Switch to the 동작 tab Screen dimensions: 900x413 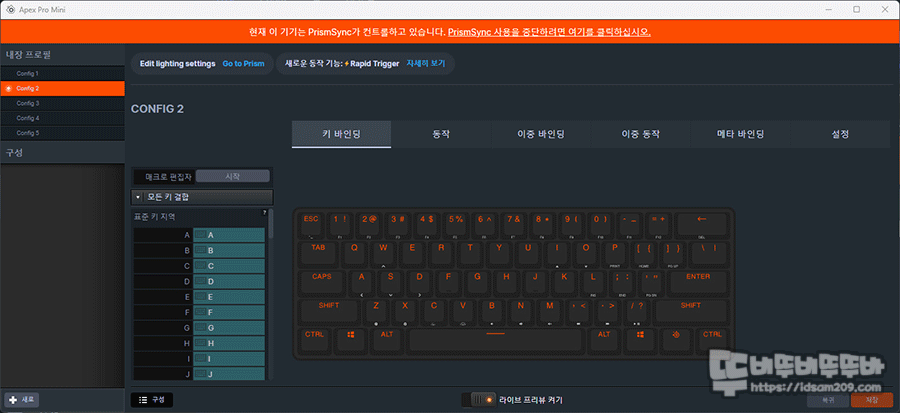pos(441,134)
